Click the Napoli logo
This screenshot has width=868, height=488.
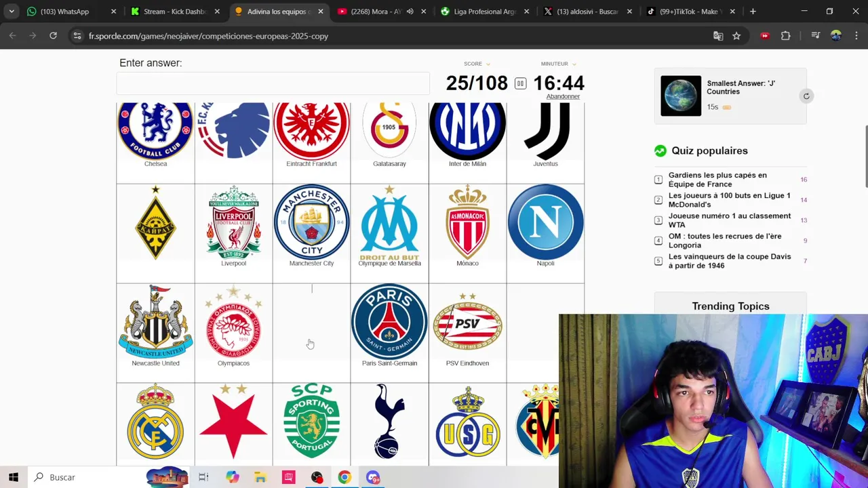(545, 222)
